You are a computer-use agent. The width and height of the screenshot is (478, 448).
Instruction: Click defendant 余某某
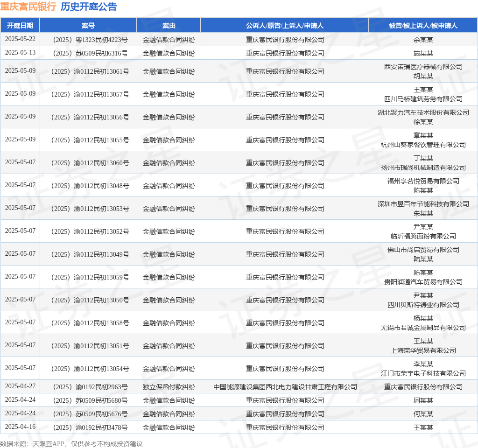coord(423,40)
